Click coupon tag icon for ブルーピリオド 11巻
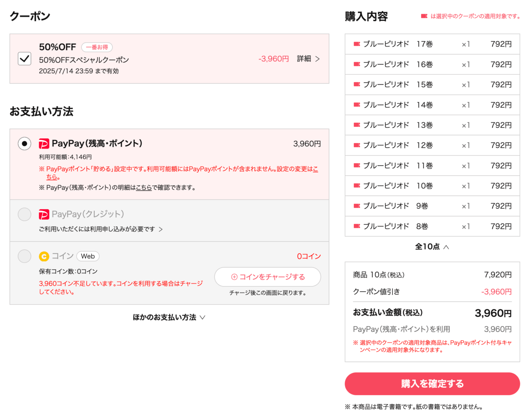The image size is (532, 414). 357,165
